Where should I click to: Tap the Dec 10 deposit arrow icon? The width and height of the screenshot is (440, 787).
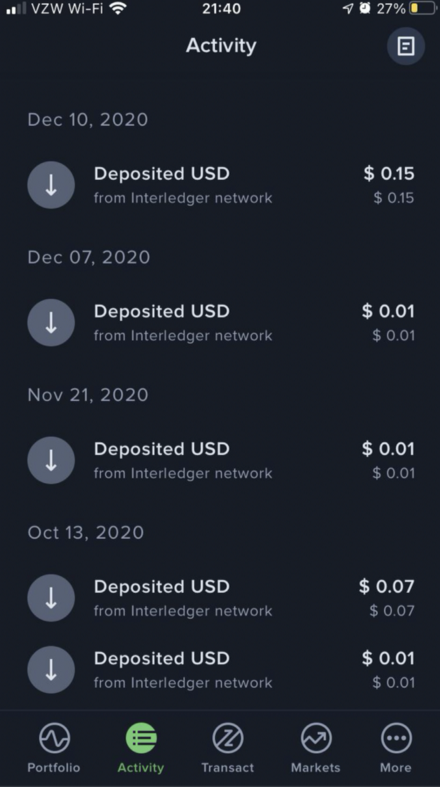tap(51, 185)
